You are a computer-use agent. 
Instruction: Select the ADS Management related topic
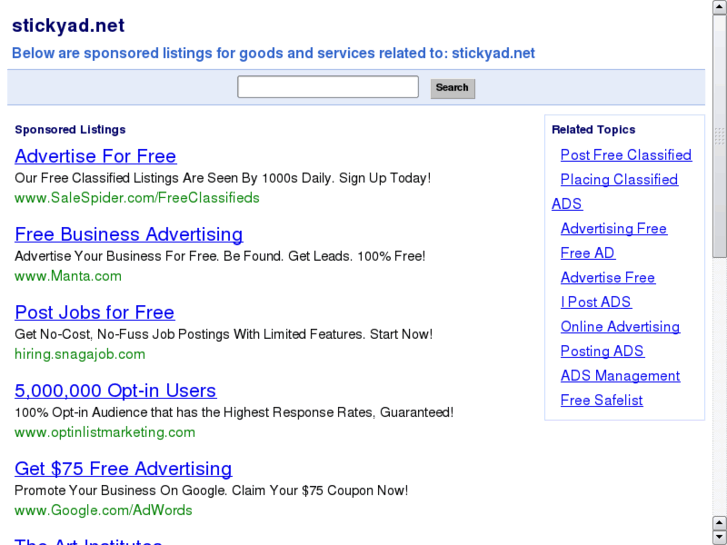point(620,375)
